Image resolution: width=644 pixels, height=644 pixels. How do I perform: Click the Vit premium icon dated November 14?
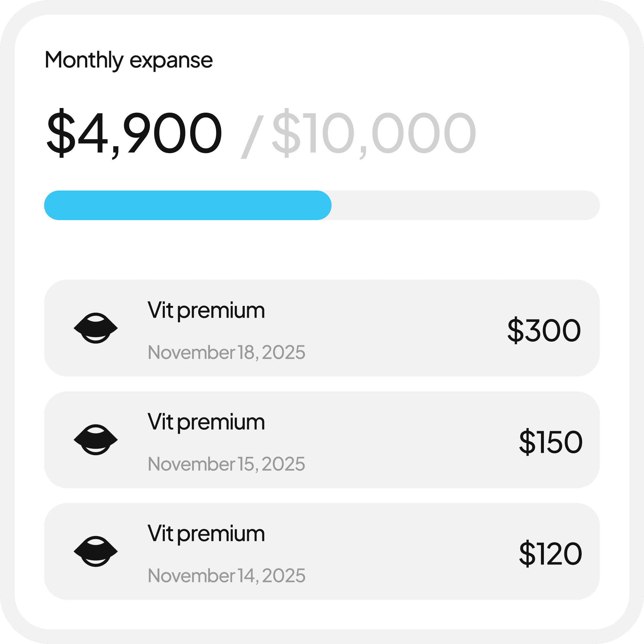[x=96, y=551]
